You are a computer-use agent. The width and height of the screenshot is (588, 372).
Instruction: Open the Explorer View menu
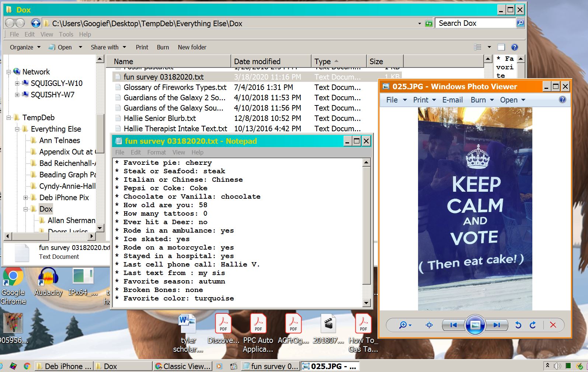click(x=46, y=34)
